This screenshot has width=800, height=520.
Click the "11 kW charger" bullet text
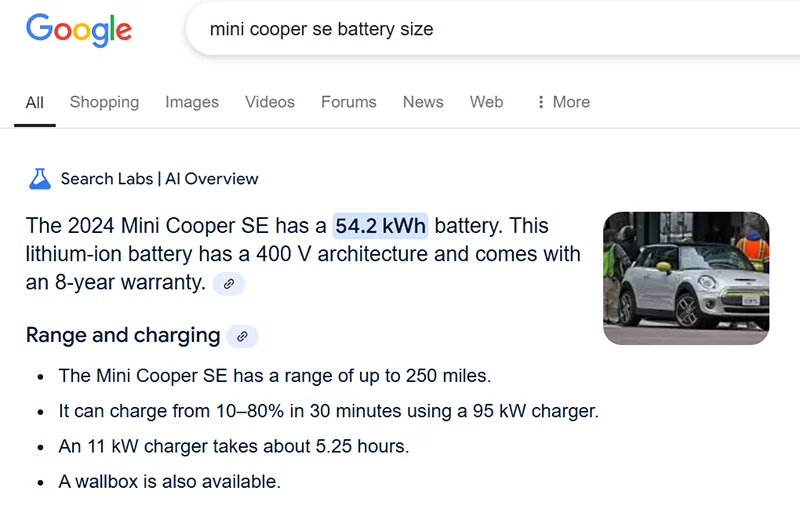point(234,446)
